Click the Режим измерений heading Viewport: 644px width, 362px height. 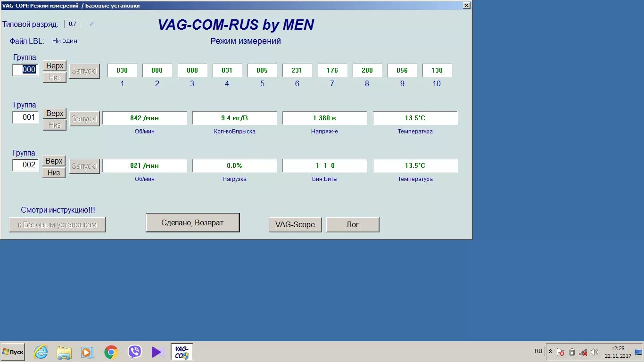pos(246,41)
